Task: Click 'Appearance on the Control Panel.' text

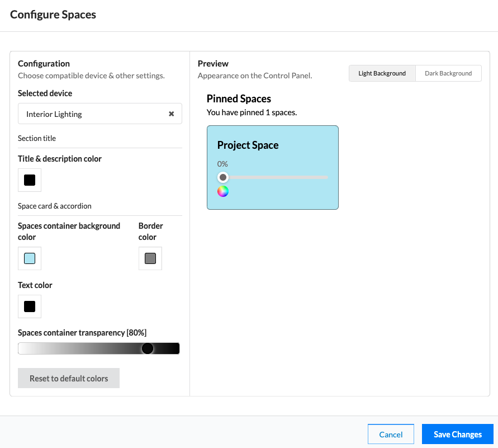Action: click(255, 76)
